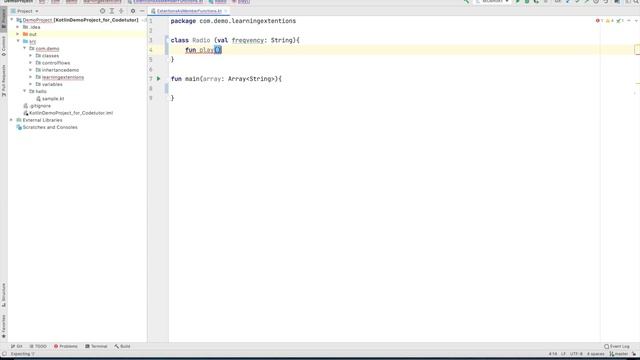Collapse the hello package
Screen dimensions: 640x360
pos(24,91)
